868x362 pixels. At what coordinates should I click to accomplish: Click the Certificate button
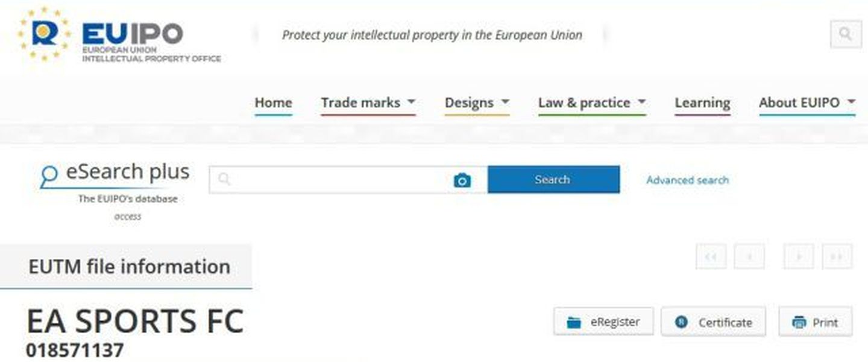(714, 322)
